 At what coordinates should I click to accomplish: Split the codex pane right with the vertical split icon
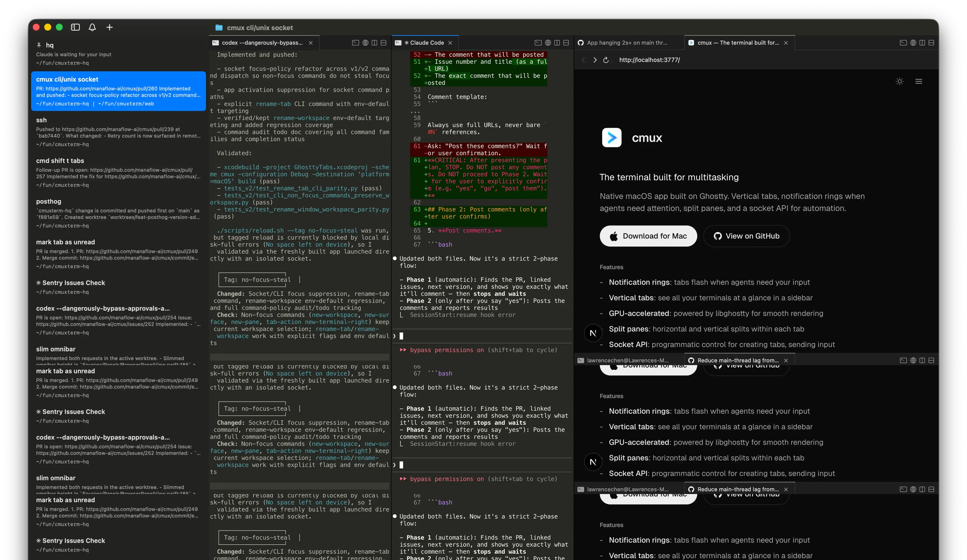[374, 43]
